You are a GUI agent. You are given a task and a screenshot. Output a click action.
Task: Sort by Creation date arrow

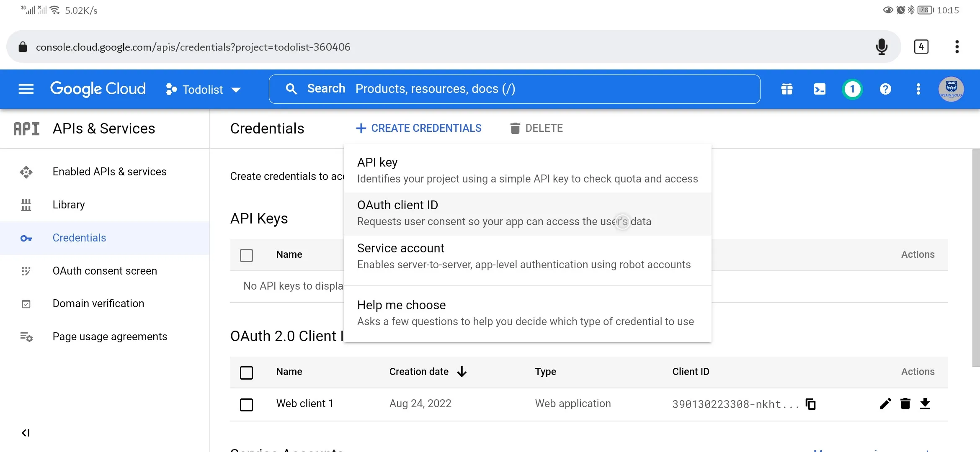[x=462, y=372]
